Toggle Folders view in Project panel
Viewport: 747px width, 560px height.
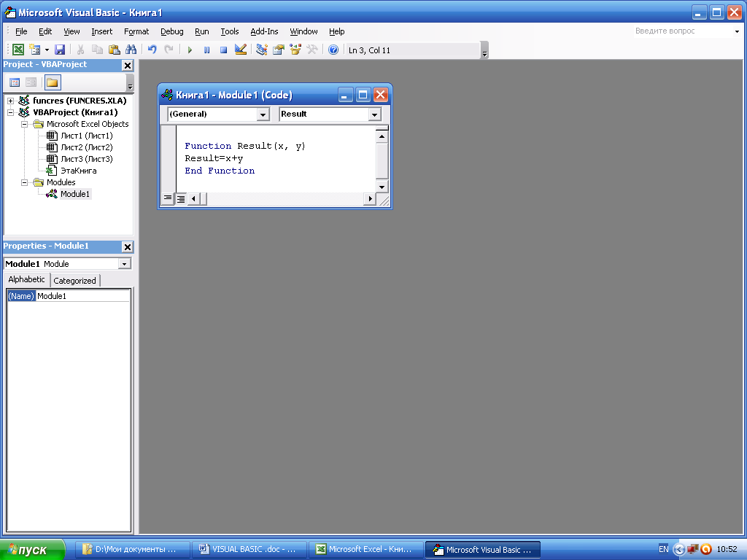[x=53, y=82]
